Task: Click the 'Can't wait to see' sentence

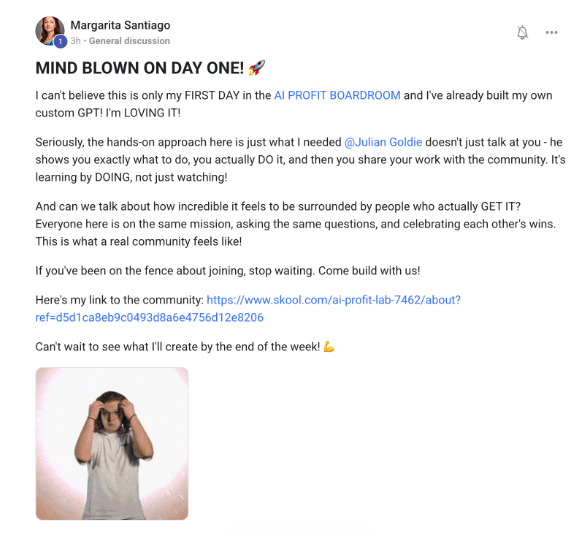Action: 177,347
